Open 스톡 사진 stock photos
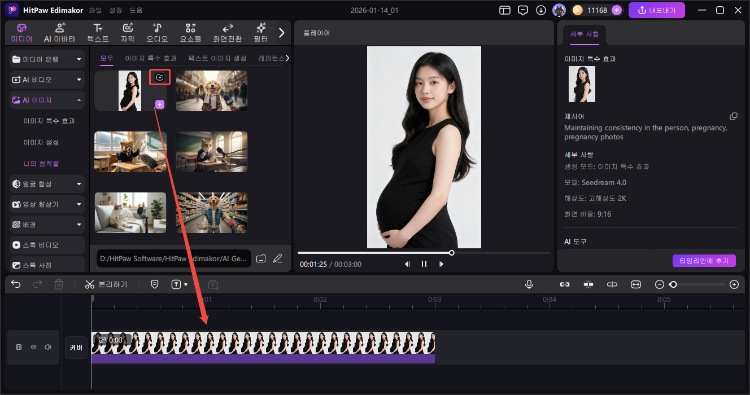 coord(47,265)
